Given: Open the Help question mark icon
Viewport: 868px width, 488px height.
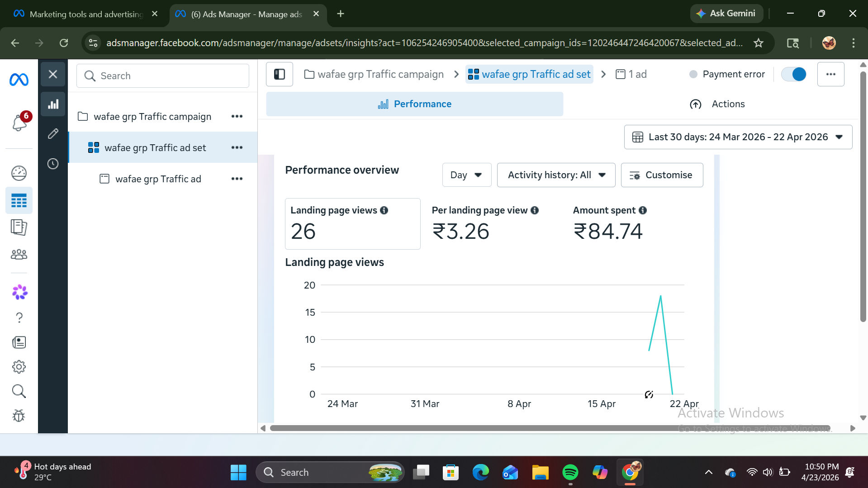Looking at the screenshot, I should click(19, 318).
